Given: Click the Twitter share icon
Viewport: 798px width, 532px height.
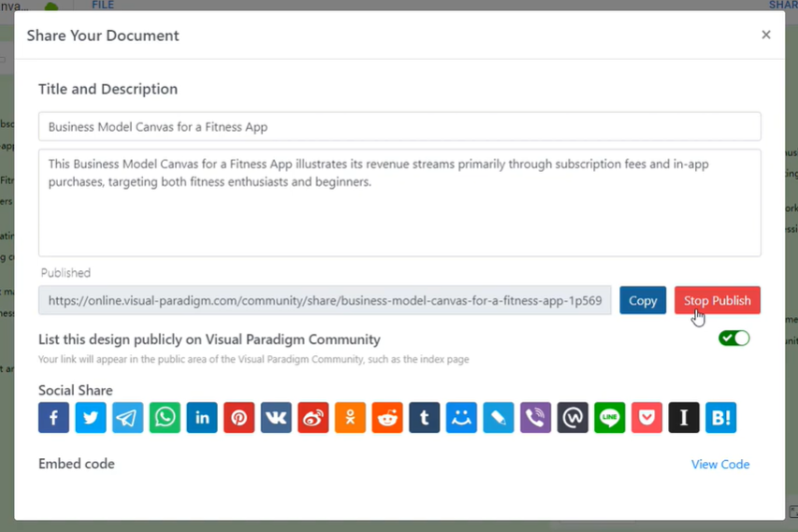Looking at the screenshot, I should pyautogui.click(x=91, y=417).
